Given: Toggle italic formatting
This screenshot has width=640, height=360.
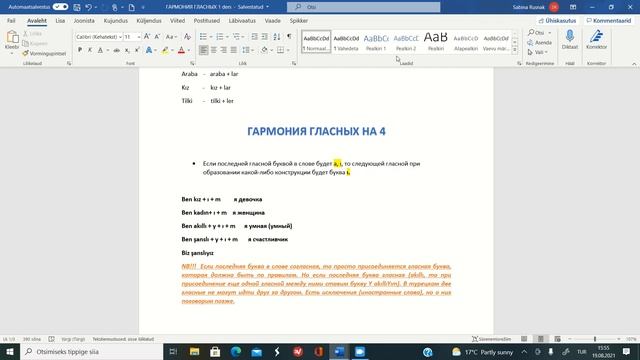Looking at the screenshot, I should pos(90,50).
